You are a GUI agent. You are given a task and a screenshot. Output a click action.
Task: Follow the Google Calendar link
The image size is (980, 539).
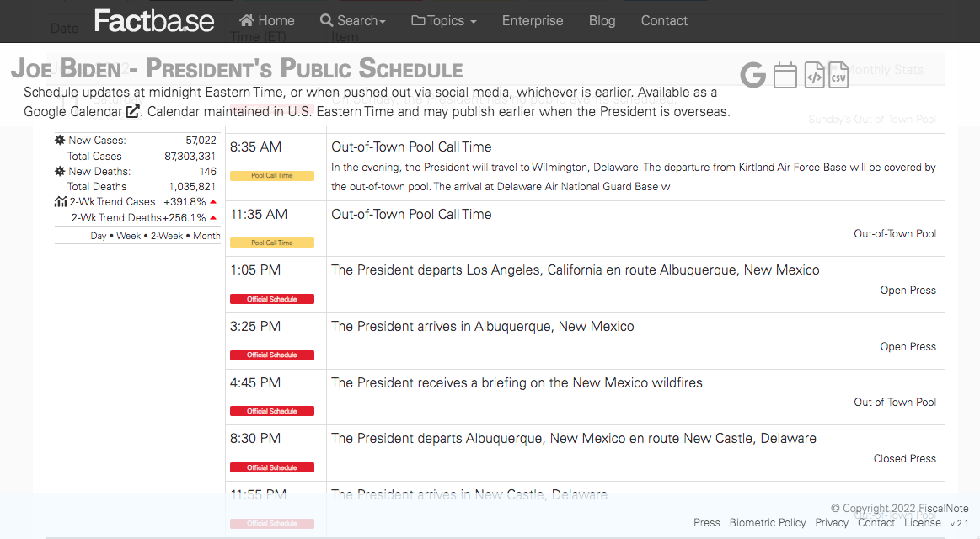point(81,112)
